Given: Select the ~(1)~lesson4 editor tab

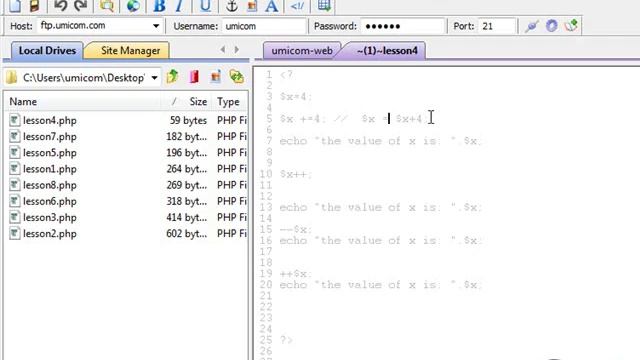Looking at the screenshot, I should (x=387, y=51).
